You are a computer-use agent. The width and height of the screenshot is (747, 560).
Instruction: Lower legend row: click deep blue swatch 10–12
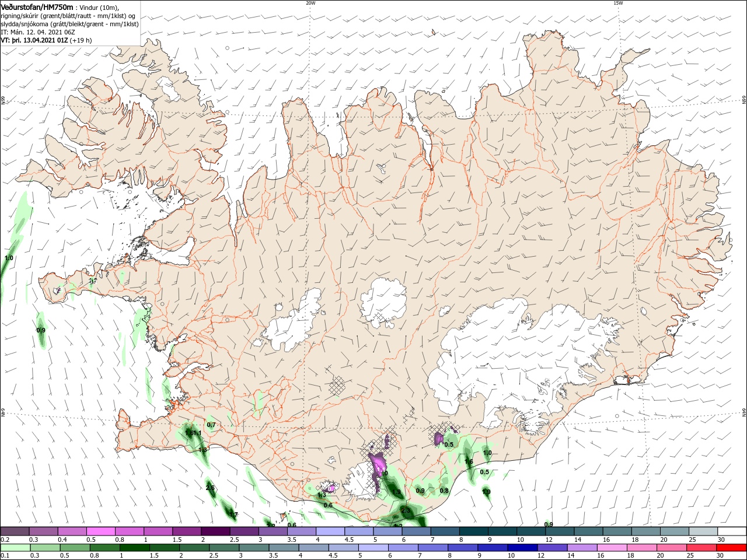click(522, 548)
